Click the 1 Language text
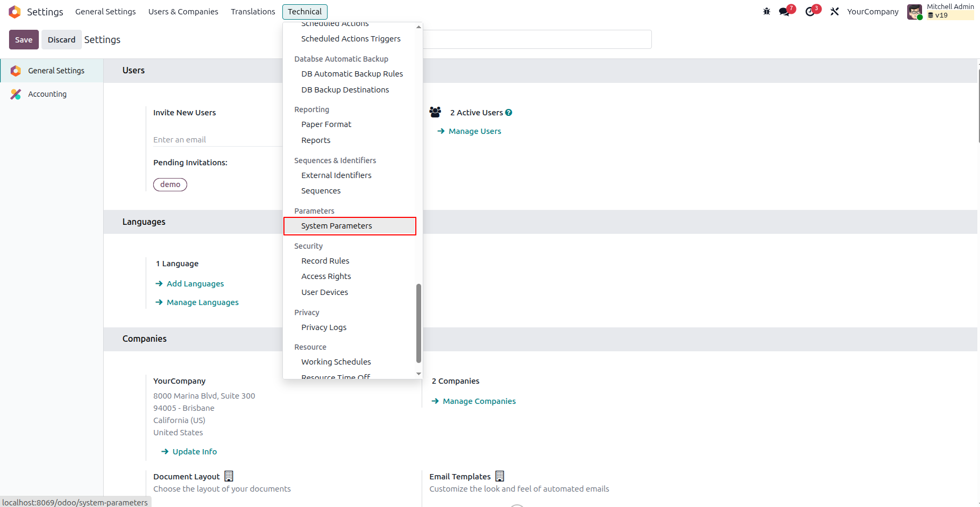980x507 pixels. (x=177, y=264)
